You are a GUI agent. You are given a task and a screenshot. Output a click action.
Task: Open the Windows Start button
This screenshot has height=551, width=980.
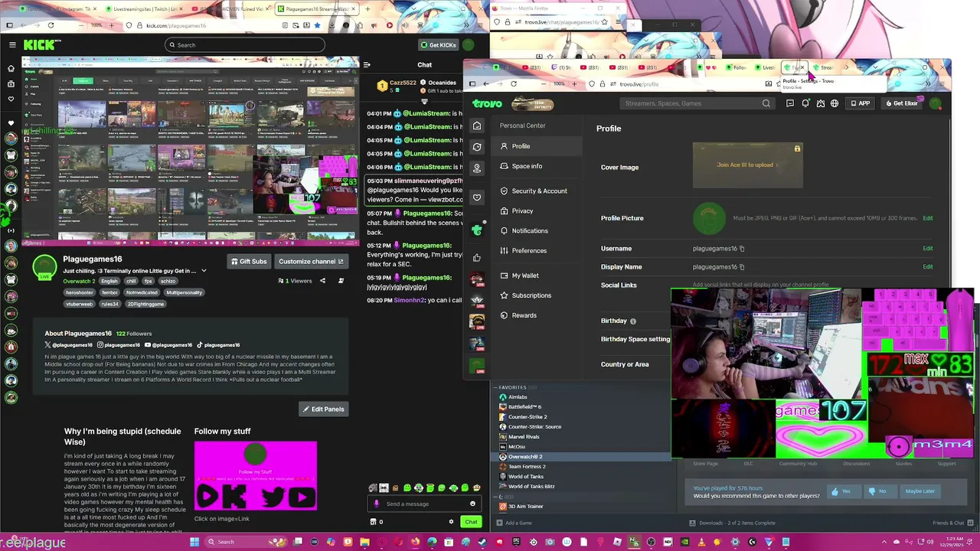pyautogui.click(x=194, y=542)
